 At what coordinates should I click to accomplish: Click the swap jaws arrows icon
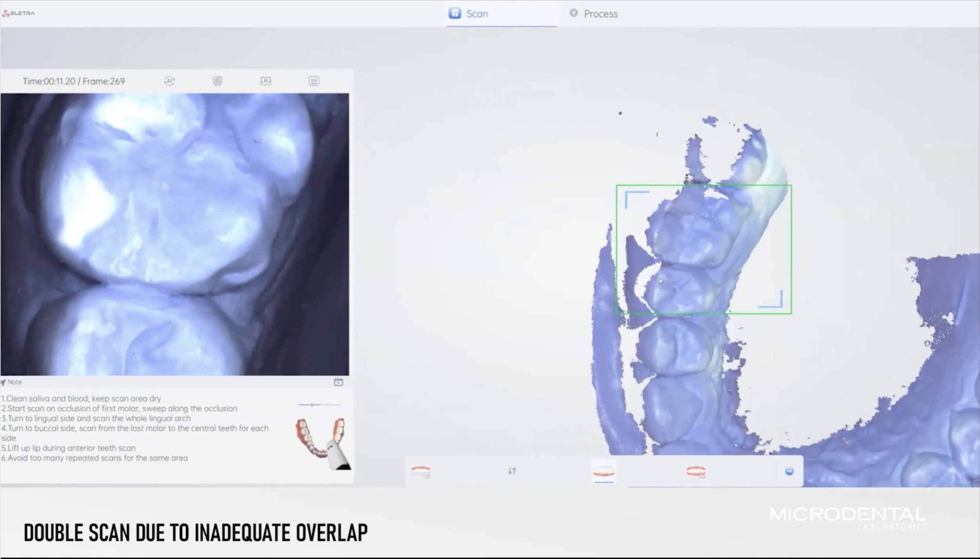click(x=512, y=471)
